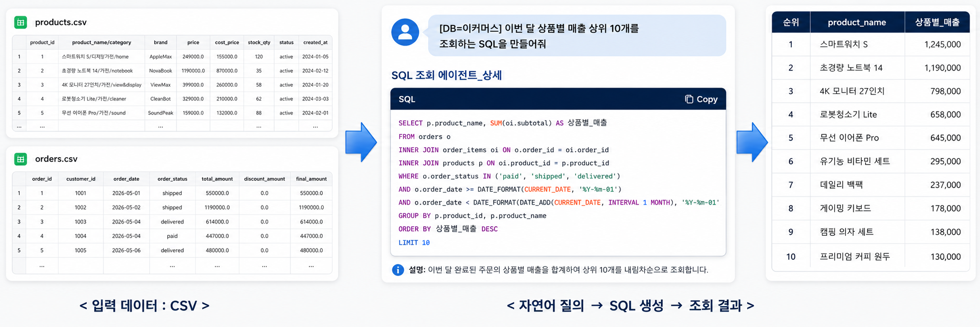The width and height of the screenshot is (980, 327).
Task: Click the NovaBook brand cell
Action: pyautogui.click(x=161, y=71)
